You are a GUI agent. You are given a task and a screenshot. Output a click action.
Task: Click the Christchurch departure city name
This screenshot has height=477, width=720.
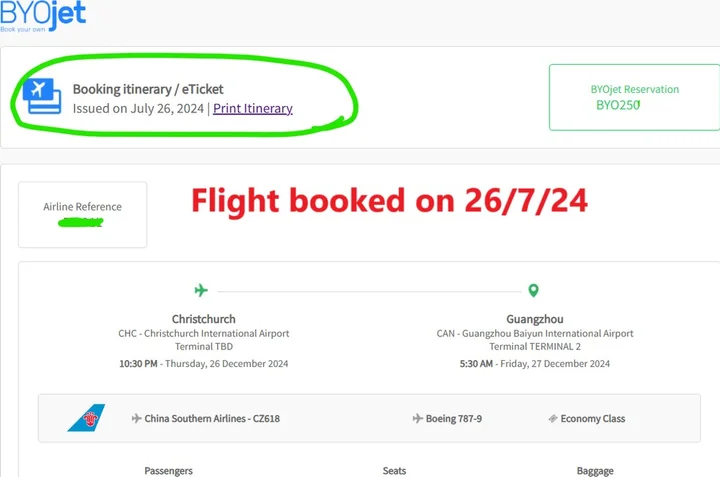click(x=204, y=319)
